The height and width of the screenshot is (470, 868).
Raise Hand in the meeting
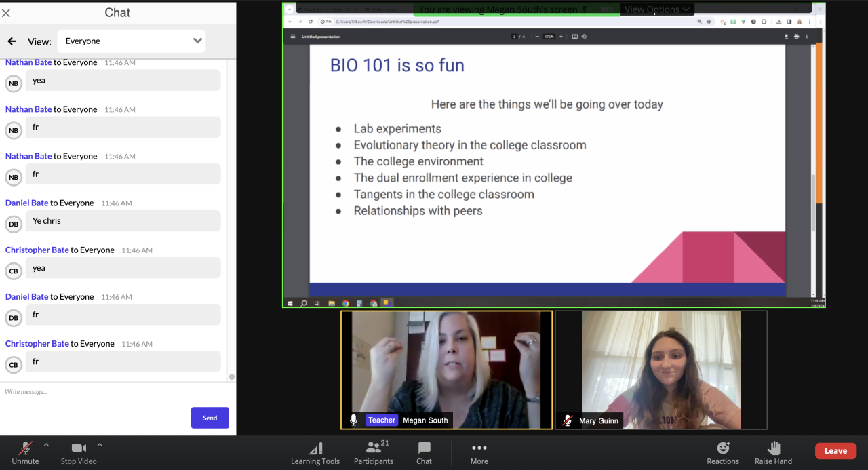point(774,453)
